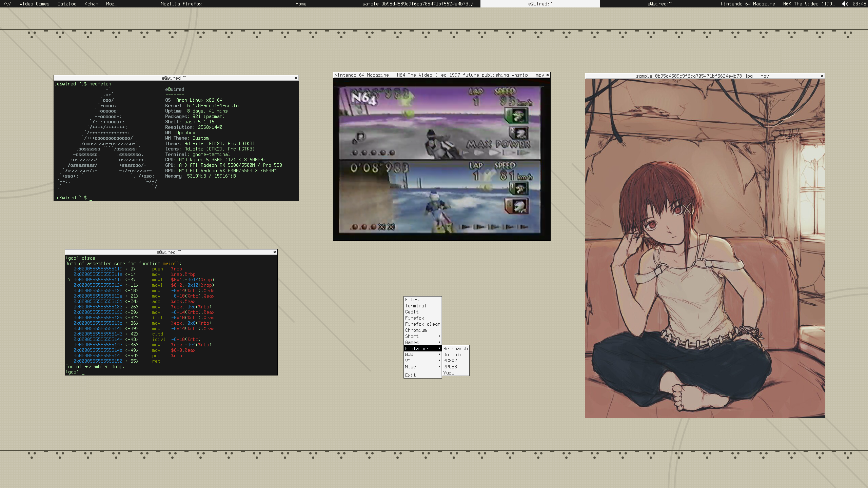
Task: Launch Chromium from the menu
Action: [422, 330]
